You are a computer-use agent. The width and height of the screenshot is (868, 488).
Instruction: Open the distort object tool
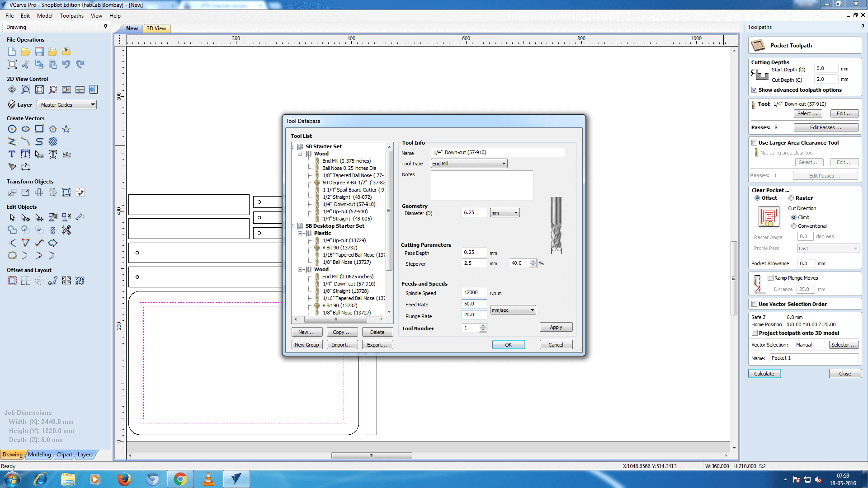click(66, 192)
